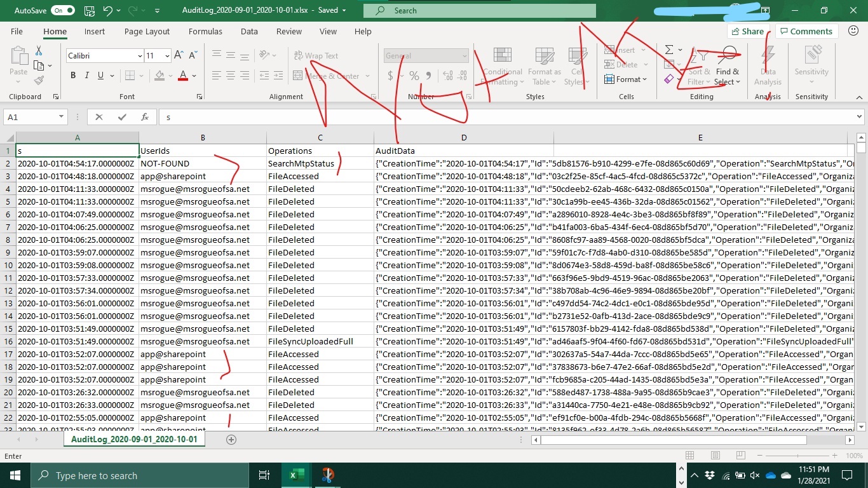Add a new sheet with plus icon
This screenshot has height=488, width=868.
(x=231, y=439)
